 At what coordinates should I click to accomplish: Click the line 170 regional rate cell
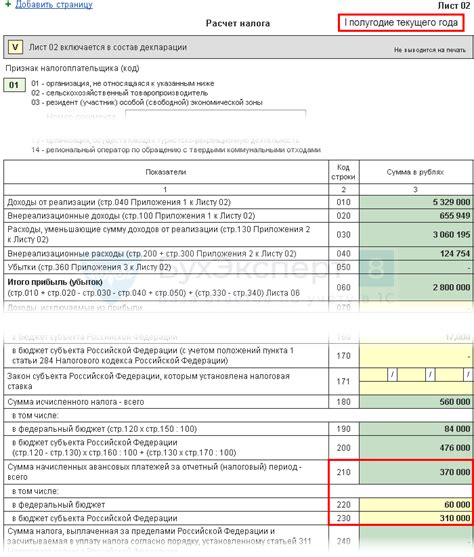pyautogui.click(x=416, y=356)
